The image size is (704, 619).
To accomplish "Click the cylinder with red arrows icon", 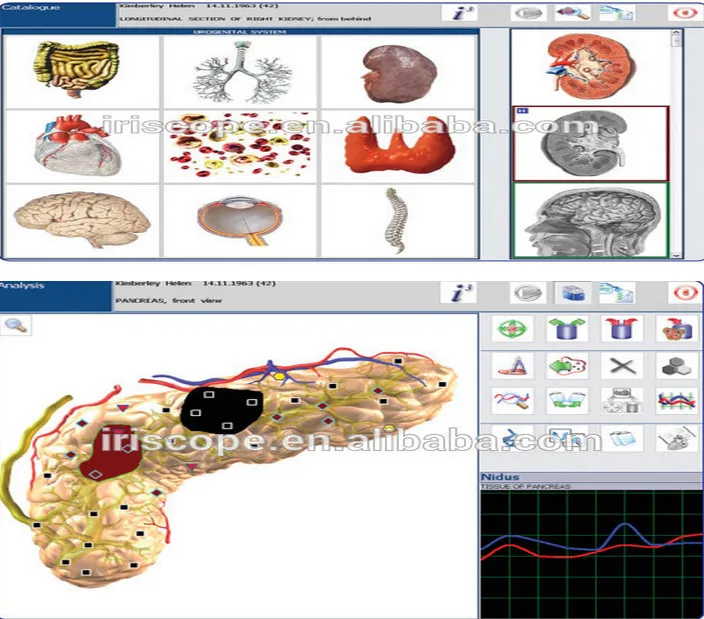I will [622, 329].
